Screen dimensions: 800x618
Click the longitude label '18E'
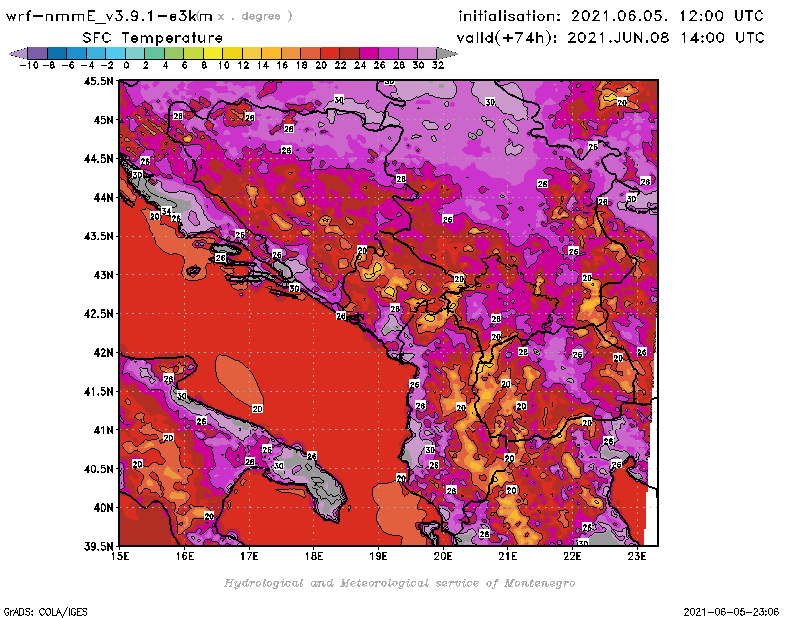(314, 556)
